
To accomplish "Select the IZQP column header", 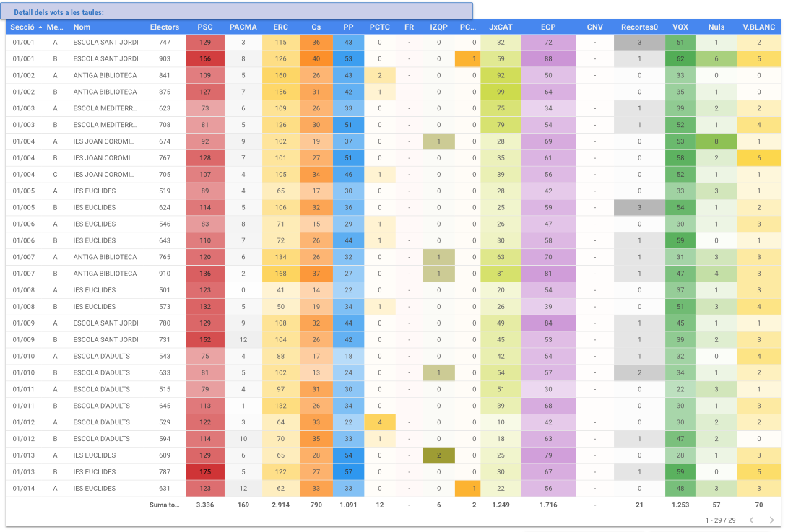I will coord(438,27).
